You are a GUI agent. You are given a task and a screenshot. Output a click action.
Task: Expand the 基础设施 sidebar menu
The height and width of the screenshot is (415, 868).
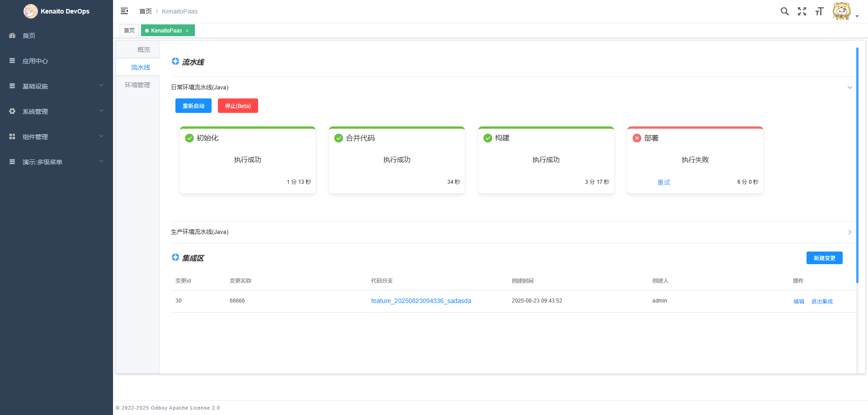56,86
